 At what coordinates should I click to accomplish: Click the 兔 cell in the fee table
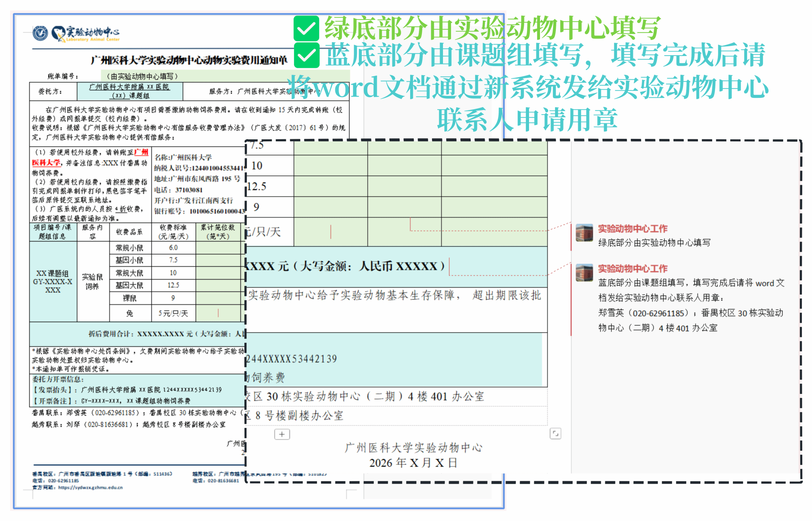130,313
